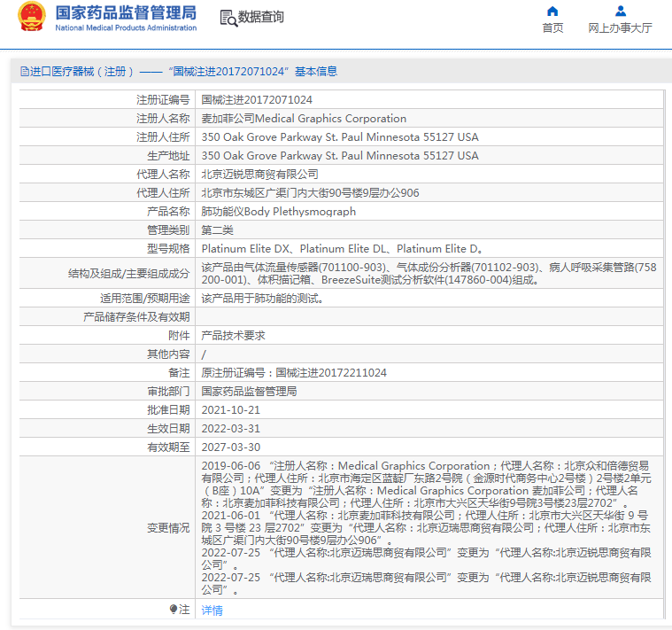Image resolution: width=672 pixels, height=630 pixels.
Task: Select the 产品技术要求 attachment cell
Action: point(233,336)
